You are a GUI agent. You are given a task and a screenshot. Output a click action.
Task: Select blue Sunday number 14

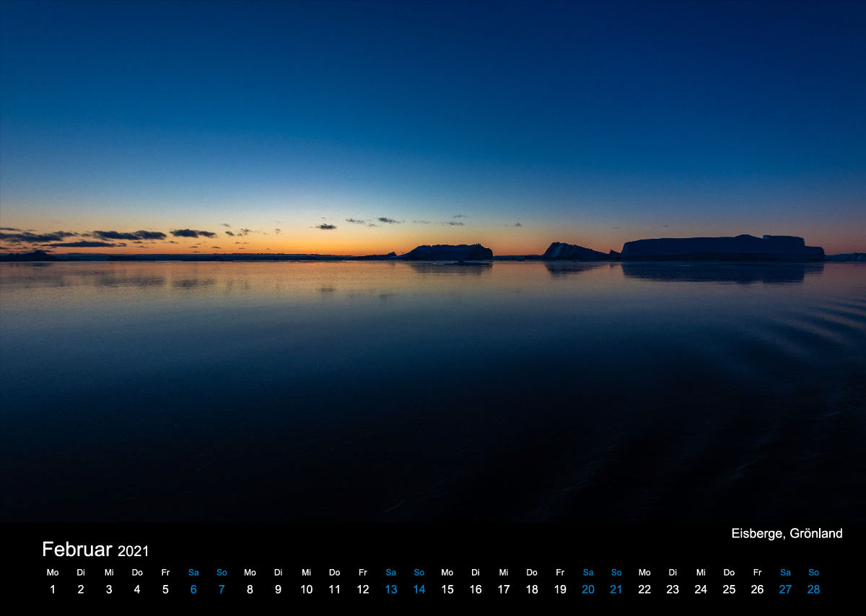pyautogui.click(x=419, y=589)
